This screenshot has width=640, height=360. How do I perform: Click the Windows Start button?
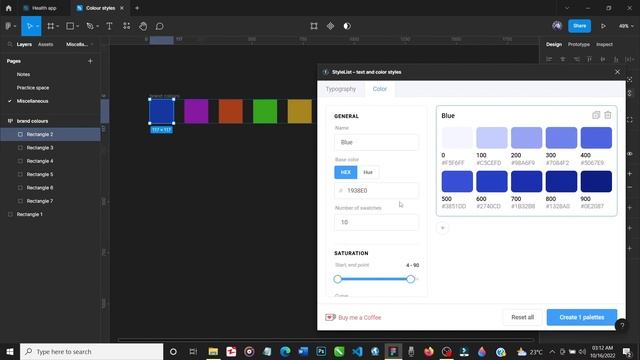tap(10, 351)
